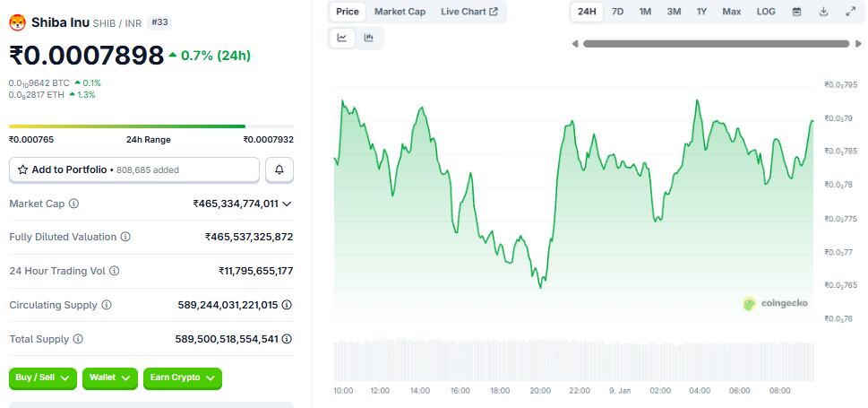Toggle LOG scale on the chart
This screenshot has width=868, height=408.
766,12
